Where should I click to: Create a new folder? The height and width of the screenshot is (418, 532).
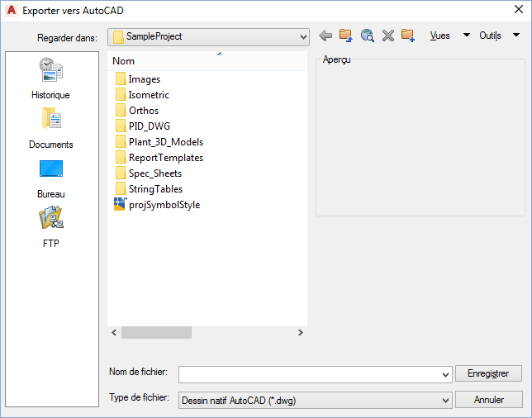[x=408, y=36]
